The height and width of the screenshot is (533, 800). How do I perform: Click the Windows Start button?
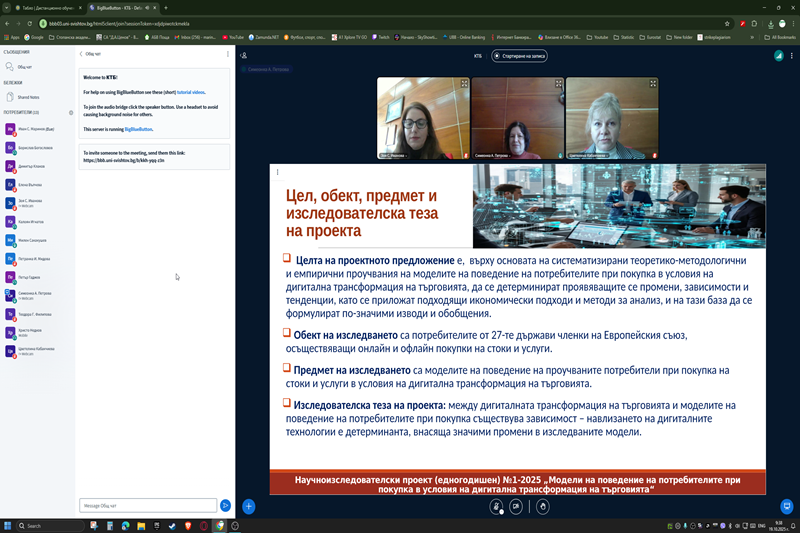8,526
